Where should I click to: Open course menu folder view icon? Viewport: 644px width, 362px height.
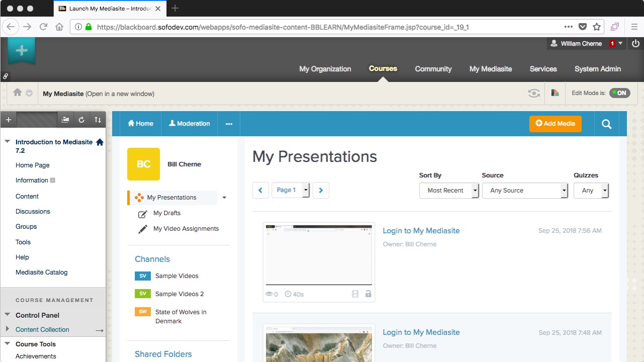point(65,120)
